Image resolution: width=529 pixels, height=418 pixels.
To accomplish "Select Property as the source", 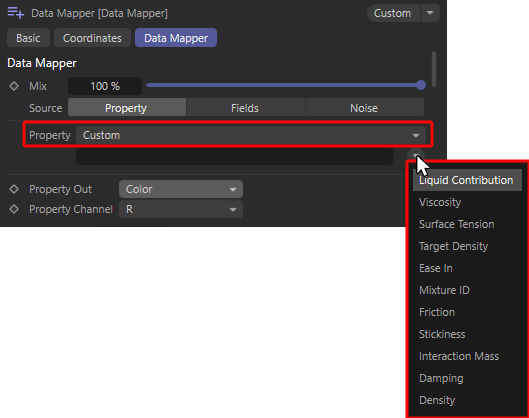I will [127, 108].
